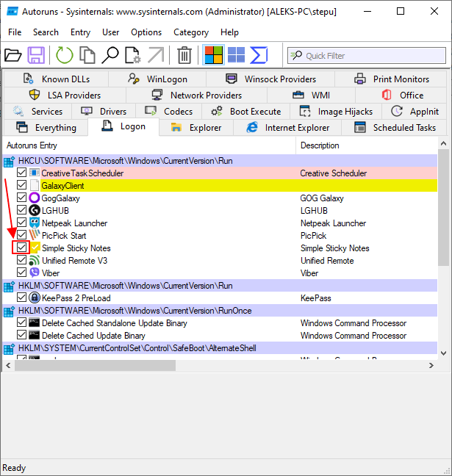Click the PicPick Start entry icon
This screenshot has width=452, height=476.
[x=35, y=235]
